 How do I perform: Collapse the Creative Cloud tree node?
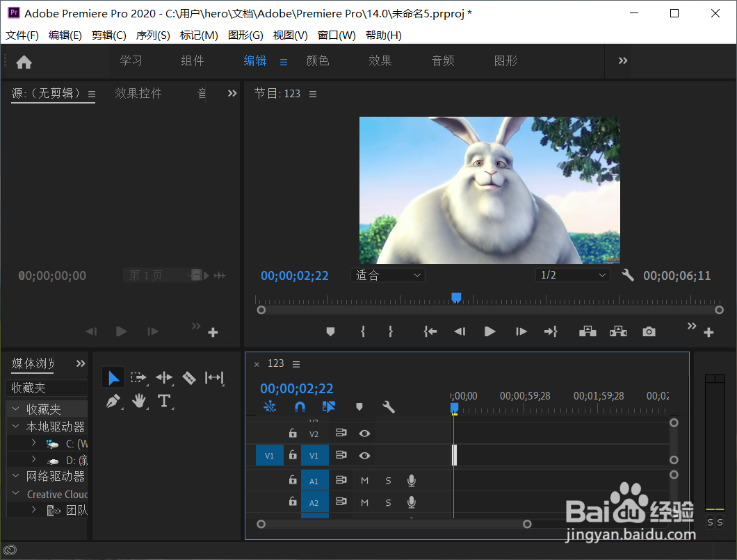click(16, 493)
